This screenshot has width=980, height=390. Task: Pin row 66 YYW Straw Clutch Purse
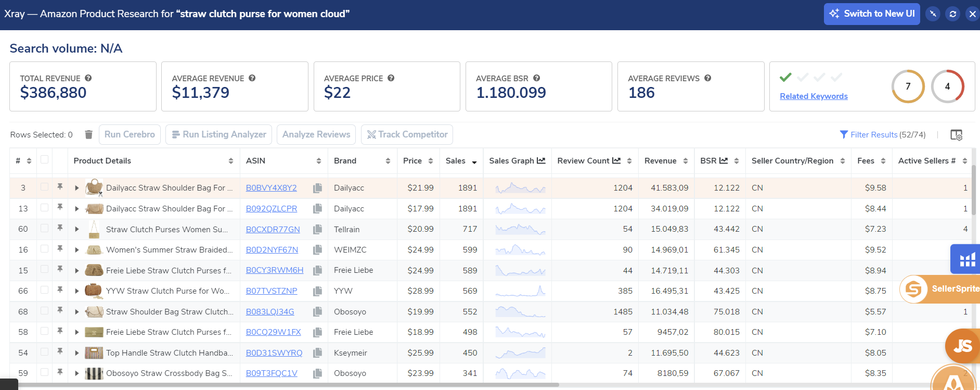60,290
